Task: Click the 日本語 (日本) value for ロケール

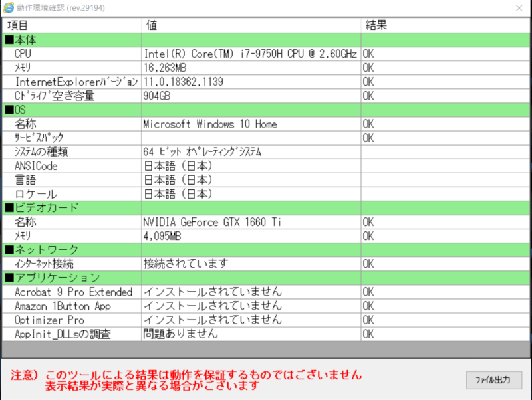Action: 178,194
